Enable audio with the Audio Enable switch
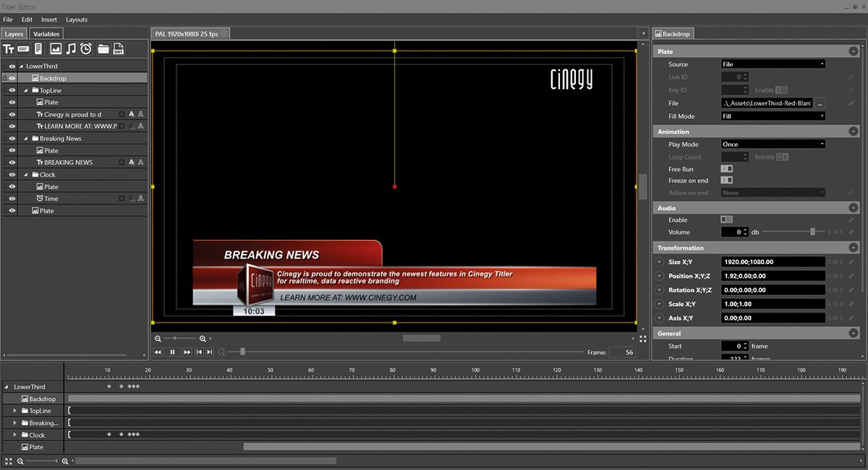This screenshot has height=470, width=868. point(727,220)
